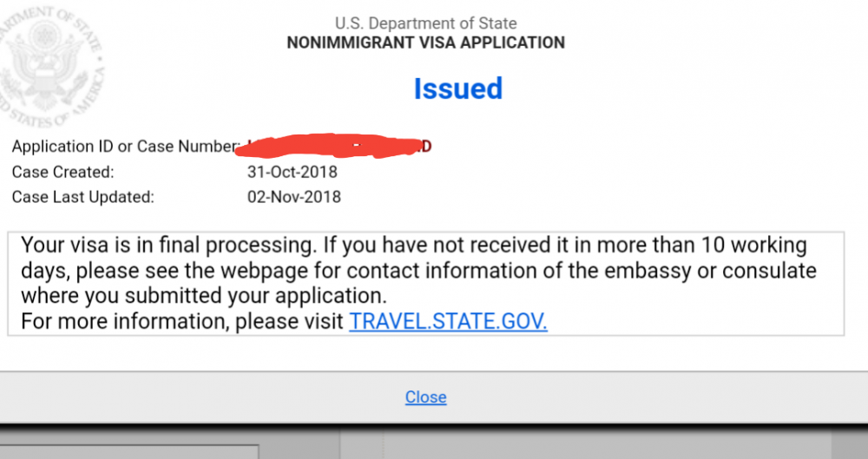Select the 31-Oct-2018 created date
Screen dimensions: 868x459
pyautogui.click(x=293, y=172)
